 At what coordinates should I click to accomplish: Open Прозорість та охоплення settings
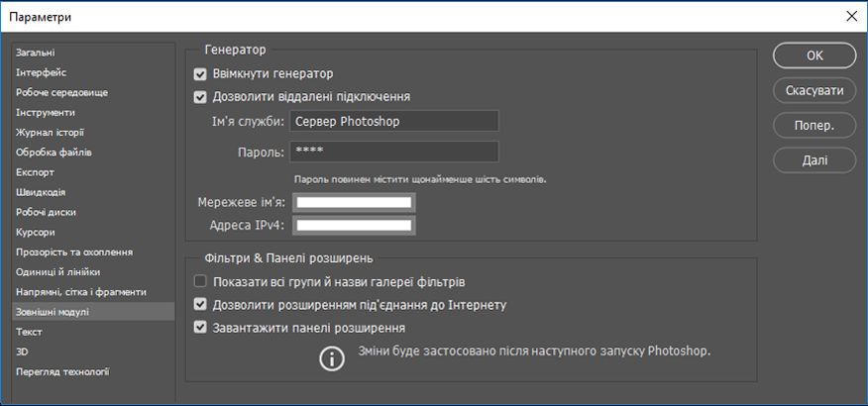[74, 253]
